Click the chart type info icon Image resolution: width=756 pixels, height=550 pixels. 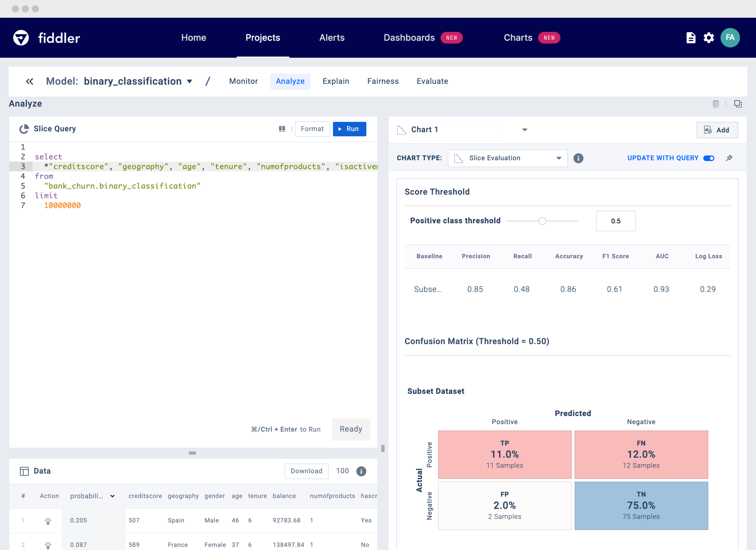(578, 158)
